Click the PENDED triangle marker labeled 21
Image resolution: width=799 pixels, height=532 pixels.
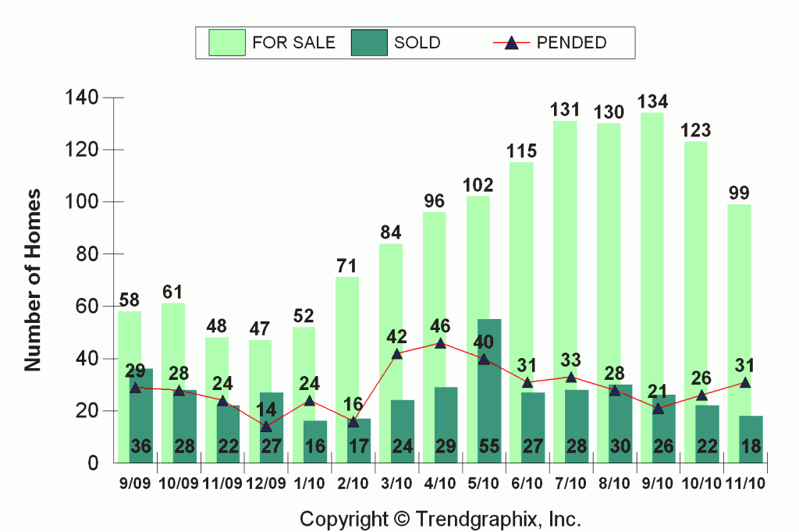[x=659, y=409]
